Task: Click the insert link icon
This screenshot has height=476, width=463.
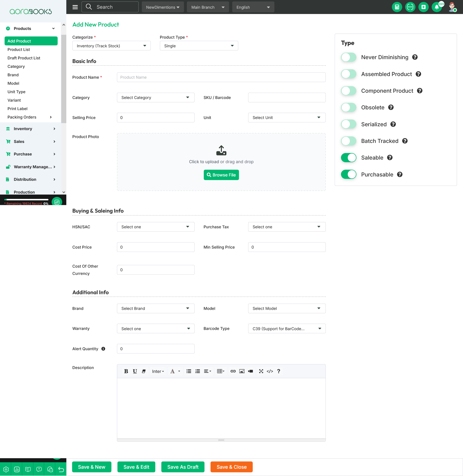Action: tap(233, 371)
